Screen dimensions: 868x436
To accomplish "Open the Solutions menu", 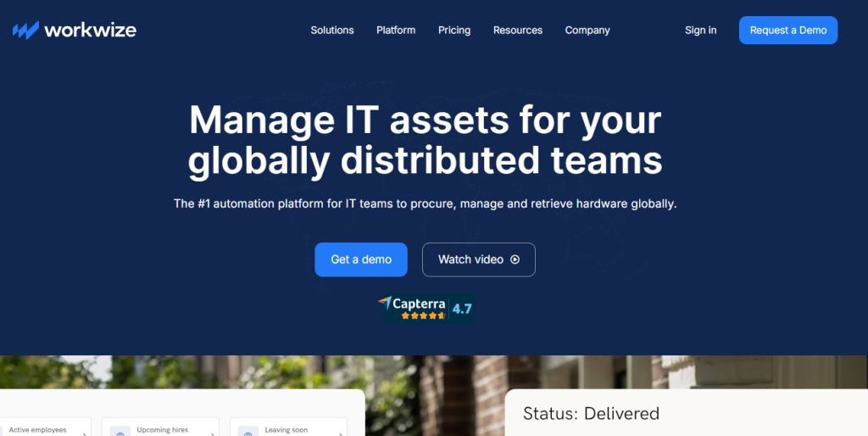I will pyautogui.click(x=332, y=31).
